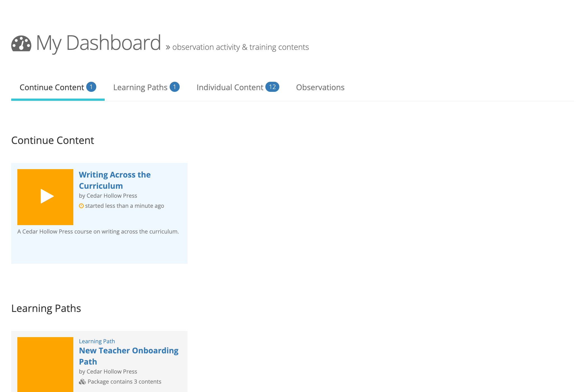This screenshot has height=392, width=585.
Task: Click the small Learning Path label link
Action: point(97,341)
